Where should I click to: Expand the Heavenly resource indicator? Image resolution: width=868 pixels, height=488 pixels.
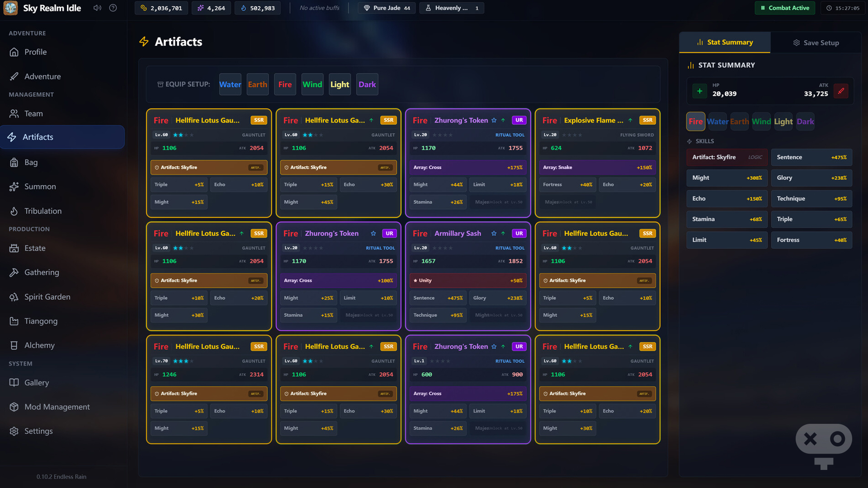point(452,8)
